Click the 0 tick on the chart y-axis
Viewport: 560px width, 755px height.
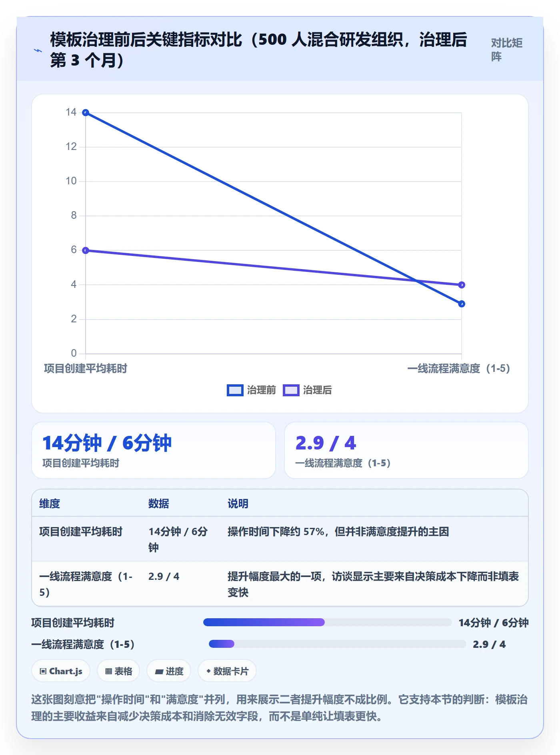click(x=74, y=353)
